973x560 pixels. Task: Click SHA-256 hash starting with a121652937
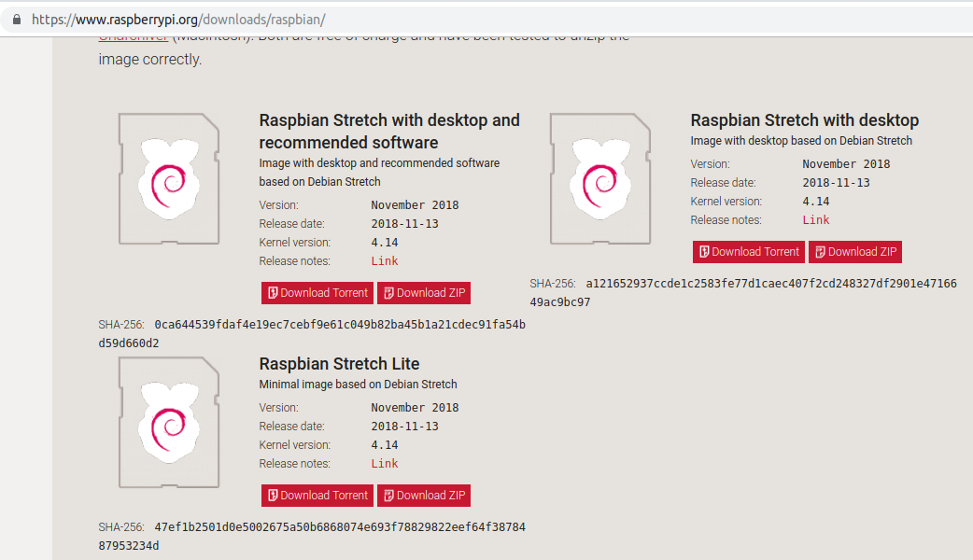743,293
